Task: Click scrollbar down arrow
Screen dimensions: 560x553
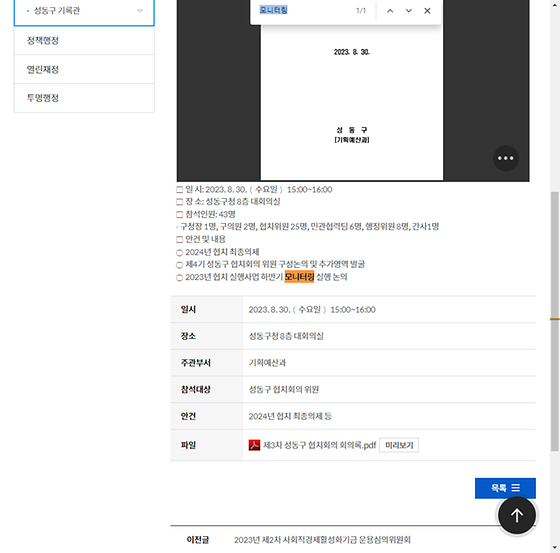Action: coord(554,548)
